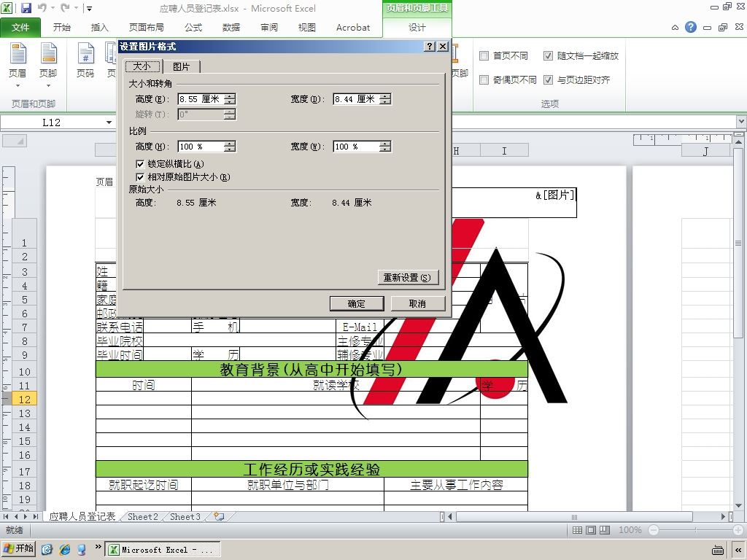Image resolution: width=747 pixels, height=560 pixels.
Task: Select the 设计 Design tab
Action: (417, 28)
